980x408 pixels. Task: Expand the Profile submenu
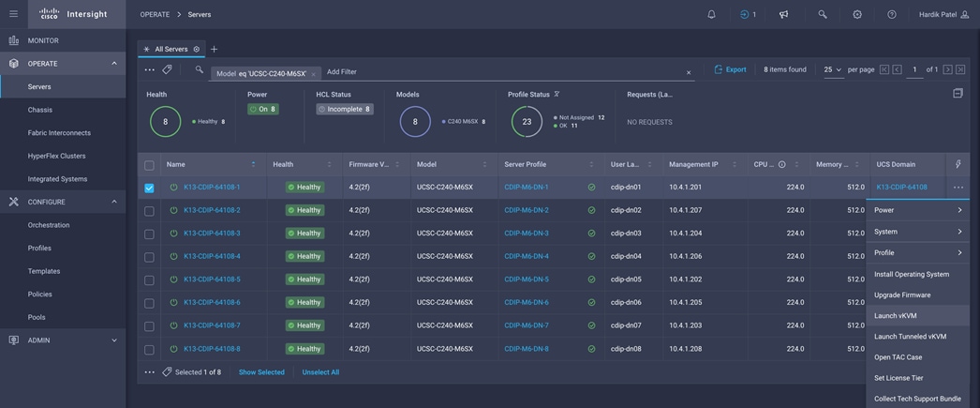(917, 253)
